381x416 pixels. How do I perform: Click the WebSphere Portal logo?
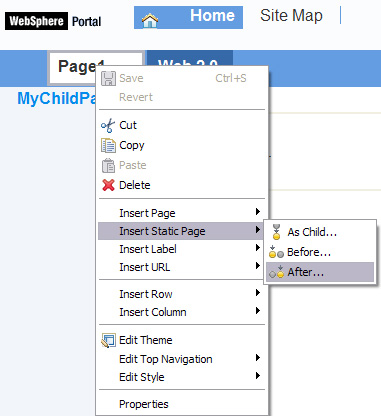click(53, 21)
